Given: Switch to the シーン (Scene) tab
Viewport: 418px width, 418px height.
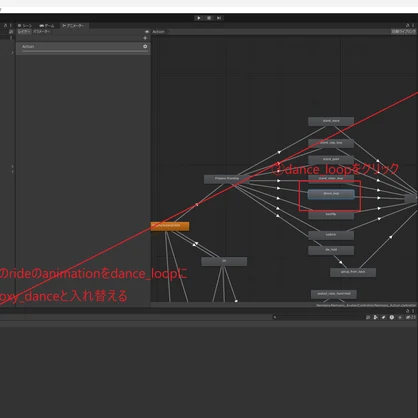Looking at the screenshot, I should 25,26.
